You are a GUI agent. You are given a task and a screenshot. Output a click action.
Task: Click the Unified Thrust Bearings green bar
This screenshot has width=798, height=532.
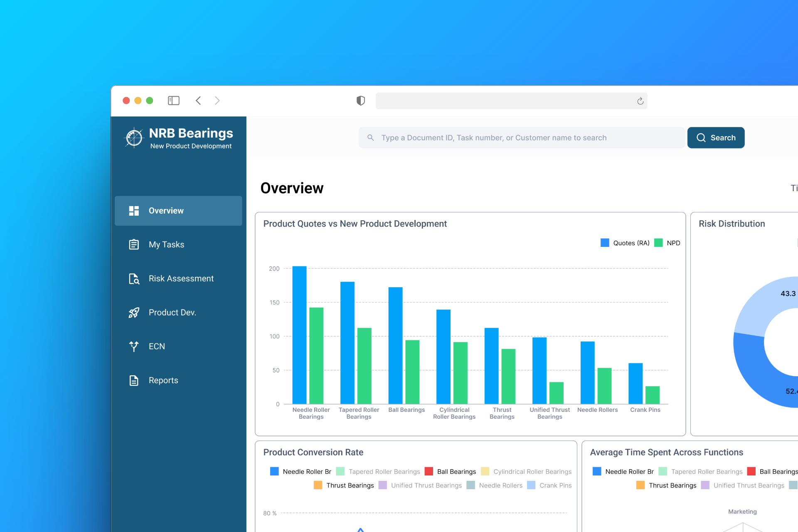pyautogui.click(x=557, y=393)
